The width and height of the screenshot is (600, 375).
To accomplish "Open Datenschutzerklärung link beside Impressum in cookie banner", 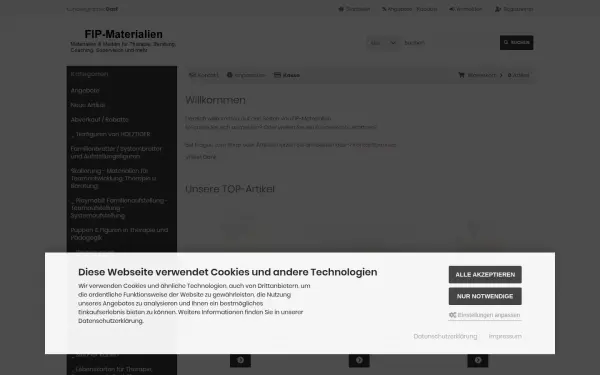I will point(445,336).
